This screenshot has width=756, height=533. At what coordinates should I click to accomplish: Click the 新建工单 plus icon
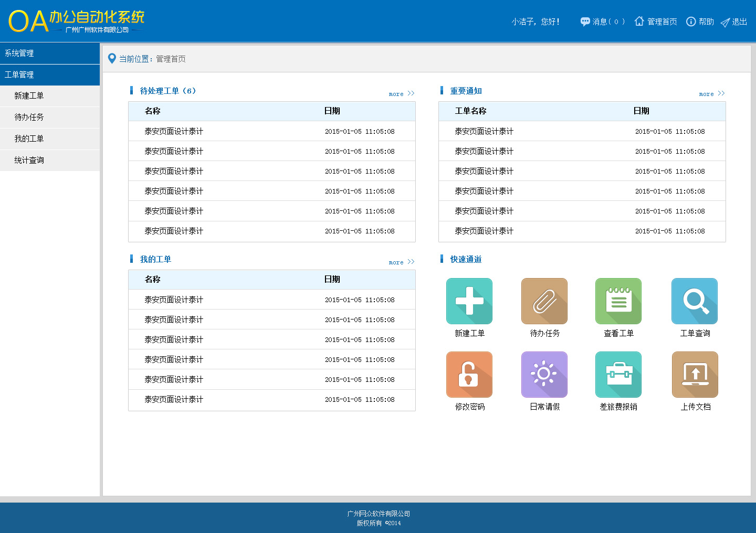[469, 301]
